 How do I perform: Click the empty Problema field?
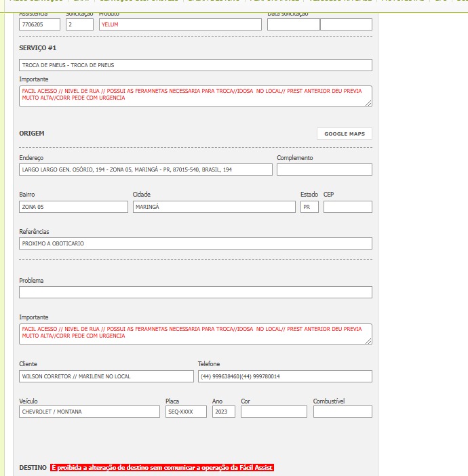pos(195,292)
